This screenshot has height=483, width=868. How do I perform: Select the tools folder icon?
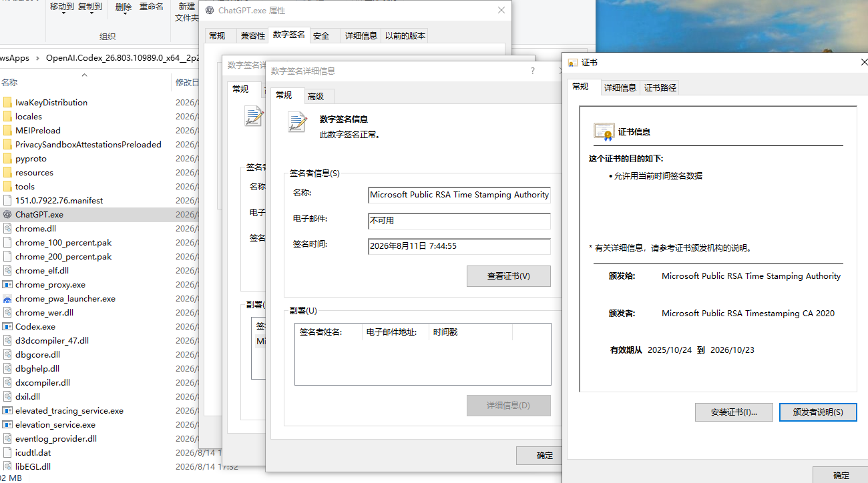tap(7, 186)
